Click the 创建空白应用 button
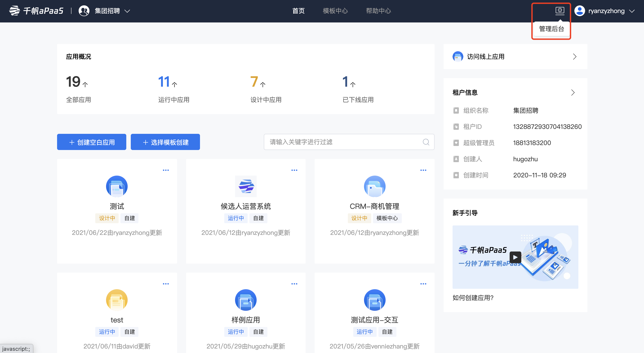Image resolution: width=644 pixels, height=353 pixels. coord(91,142)
